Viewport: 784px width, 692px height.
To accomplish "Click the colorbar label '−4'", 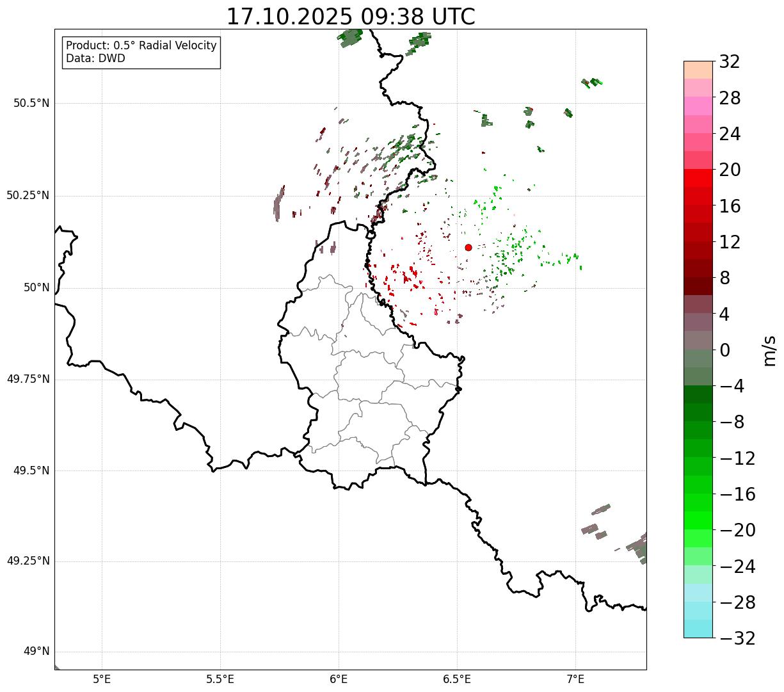I will 732,387.
